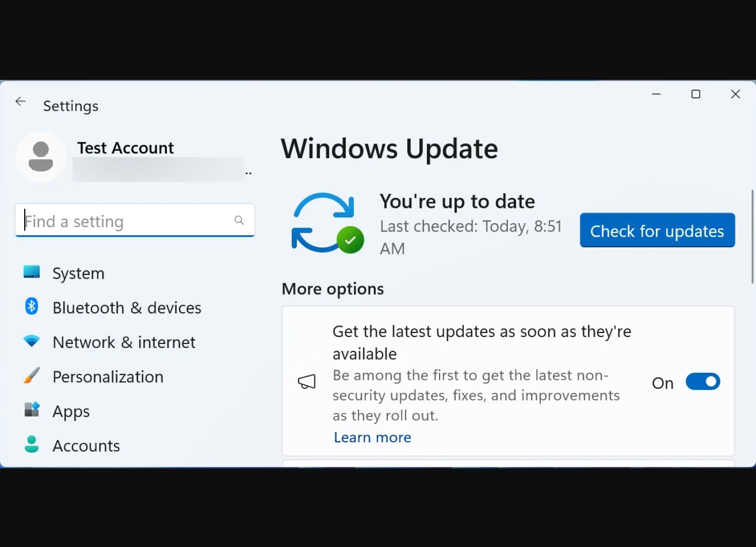The height and width of the screenshot is (547, 756).
Task: Click the Apps icon in sidebar
Action: [x=32, y=409]
